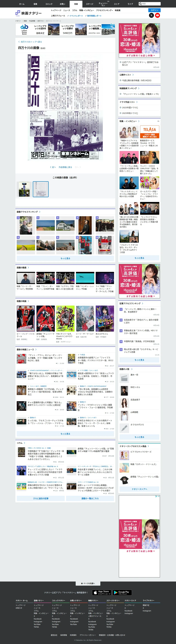The width and height of the screenshot is (176, 644).
Task: Expand 最新の映画ニュース section chevron
Action: pos(36,350)
